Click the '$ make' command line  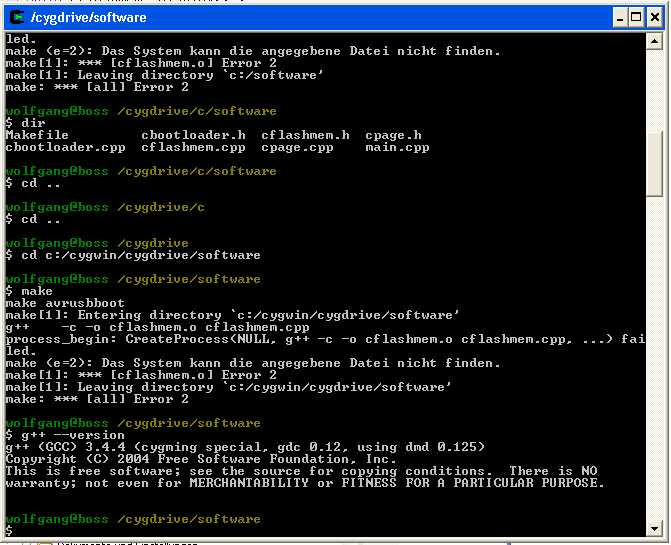click(29, 291)
